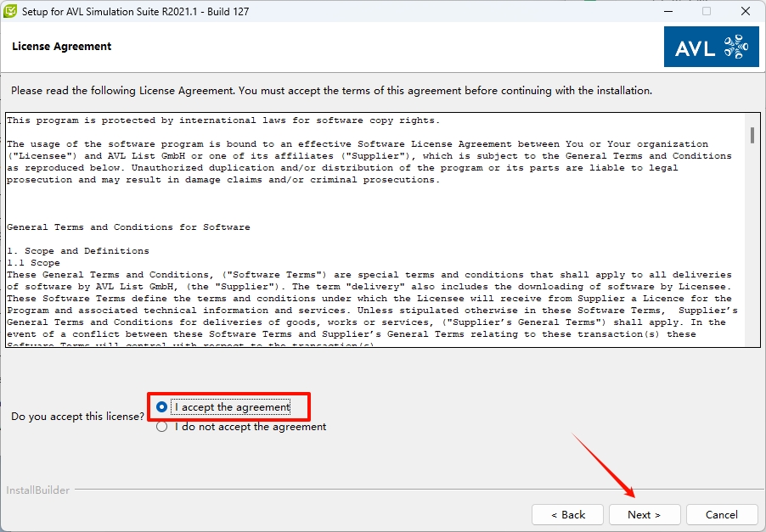
Task: Select "I accept the agreement" option
Action: 162,407
